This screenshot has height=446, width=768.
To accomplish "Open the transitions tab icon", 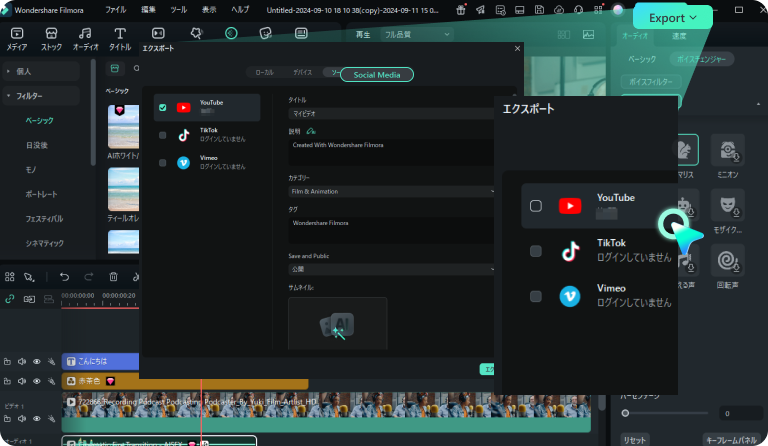I will (x=158, y=33).
